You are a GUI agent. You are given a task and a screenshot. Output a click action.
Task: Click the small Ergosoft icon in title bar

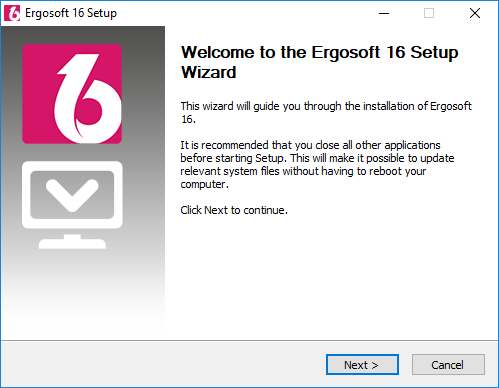pyautogui.click(x=12, y=13)
